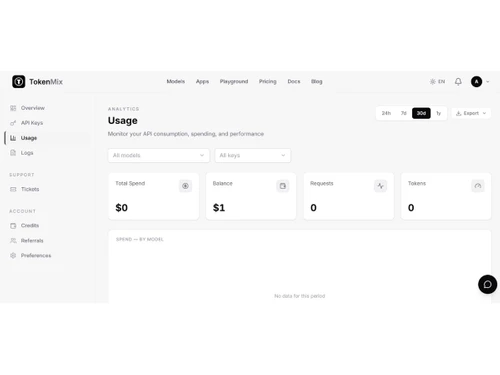The height and width of the screenshot is (375, 500).
Task: Click the Tickets mail icon
Action: click(x=13, y=189)
